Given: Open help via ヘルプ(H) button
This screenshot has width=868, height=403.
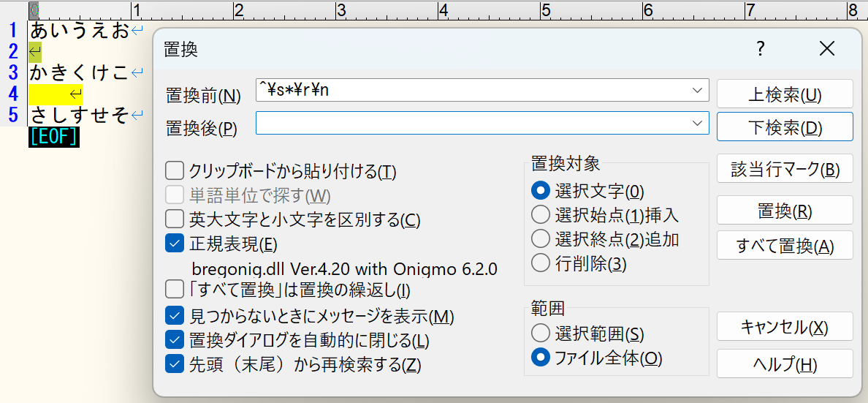Looking at the screenshot, I should click(785, 364).
